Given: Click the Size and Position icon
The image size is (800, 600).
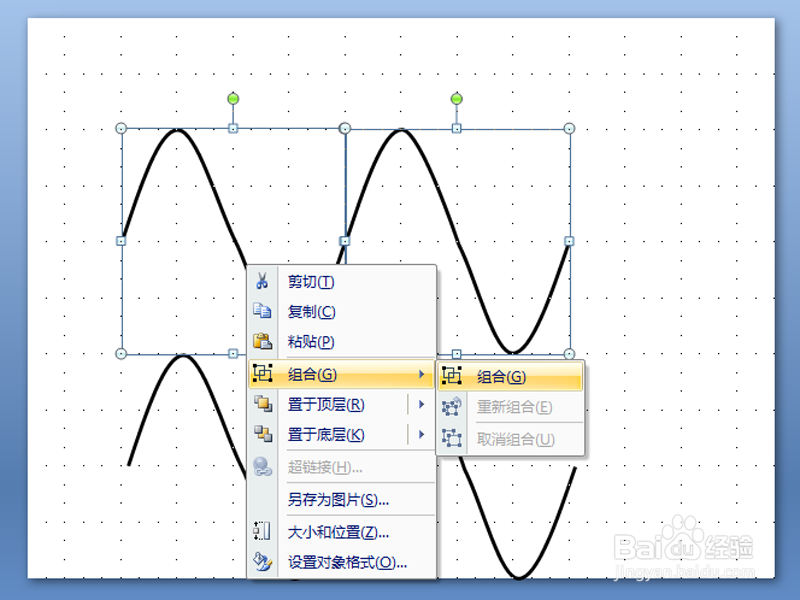Looking at the screenshot, I should [x=262, y=531].
